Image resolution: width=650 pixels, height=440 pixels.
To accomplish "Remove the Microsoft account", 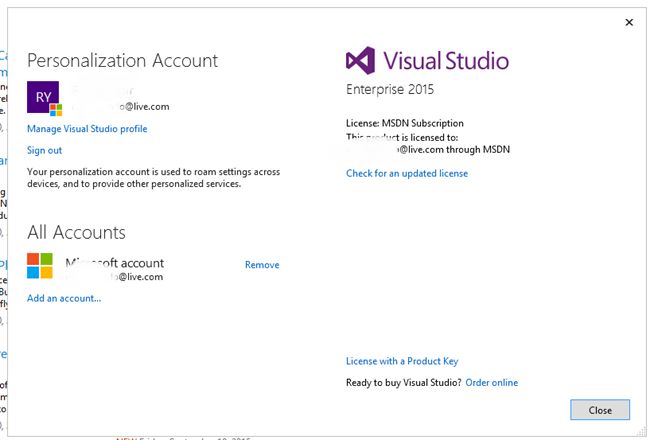I will click(262, 265).
